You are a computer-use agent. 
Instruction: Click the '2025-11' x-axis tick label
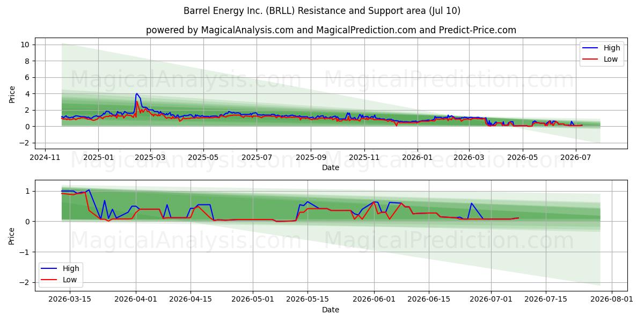pos(364,158)
